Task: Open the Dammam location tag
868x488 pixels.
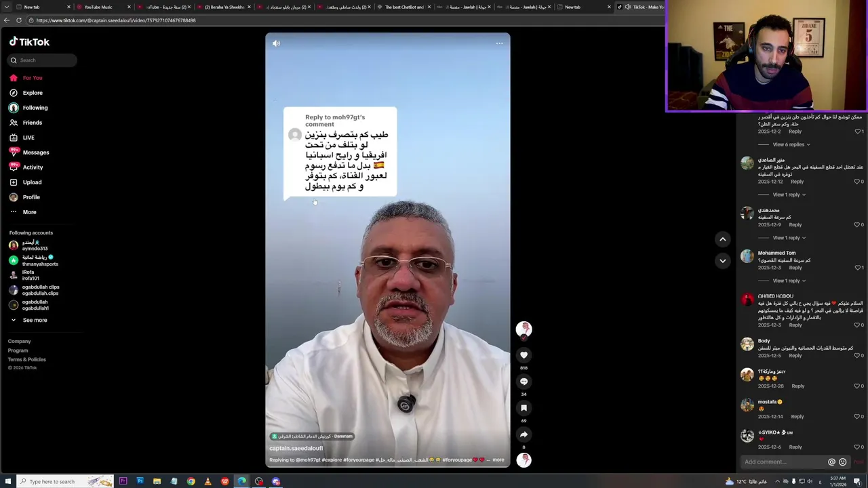Action: point(312,436)
